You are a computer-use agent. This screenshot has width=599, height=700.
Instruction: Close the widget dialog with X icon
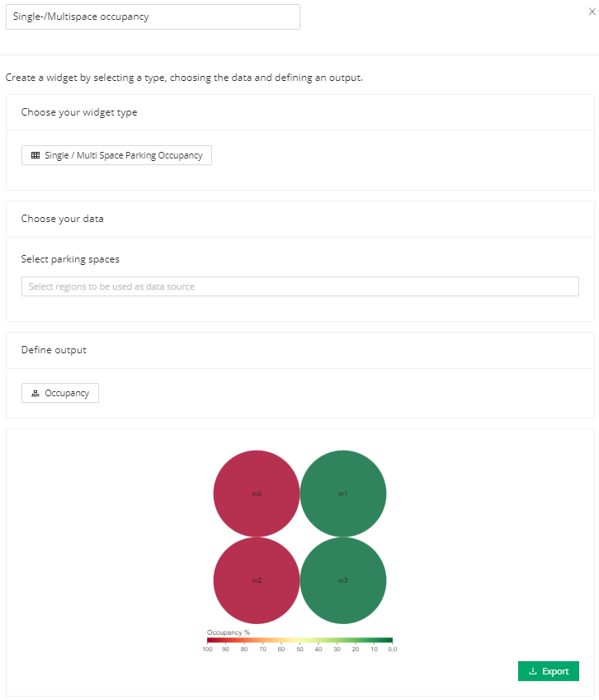(592, 12)
